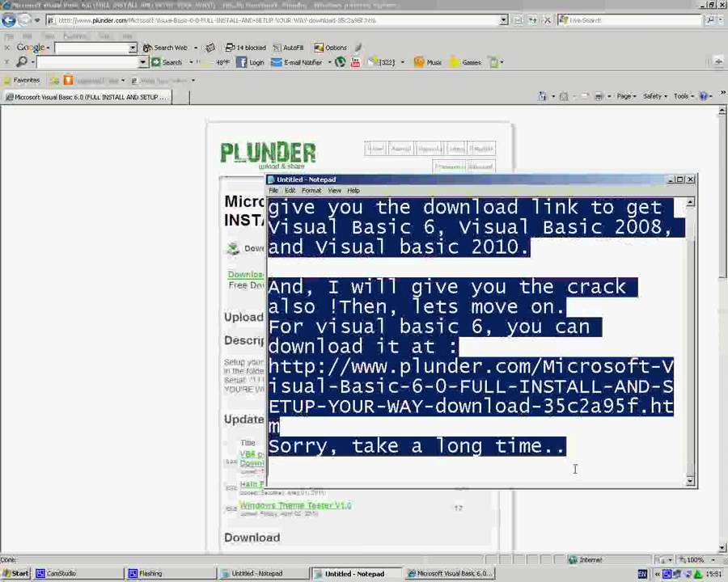728x582 pixels.
Task: Click the 48°F weather indicator
Action: tap(222, 62)
